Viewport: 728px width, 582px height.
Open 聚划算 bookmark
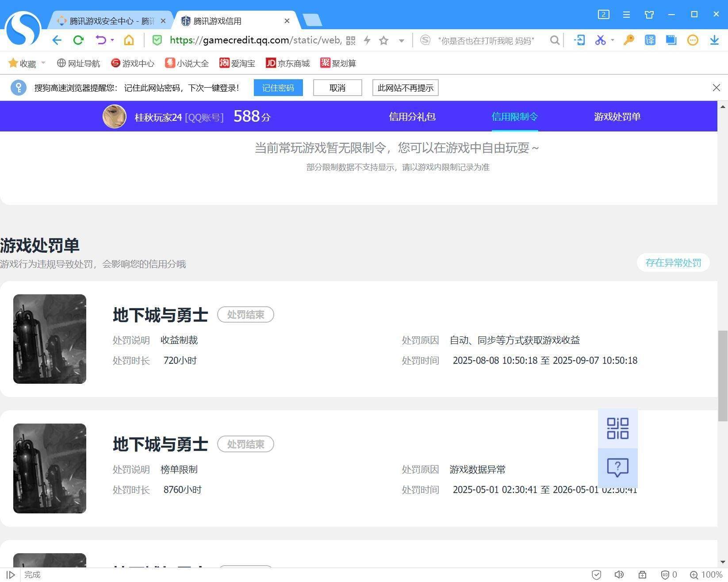(x=338, y=63)
